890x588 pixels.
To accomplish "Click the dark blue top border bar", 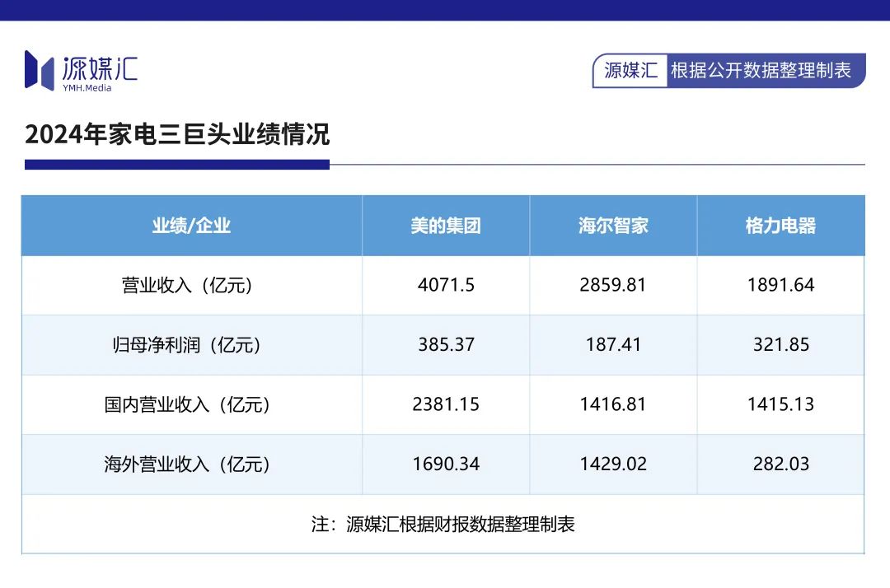I will click(x=445, y=10).
